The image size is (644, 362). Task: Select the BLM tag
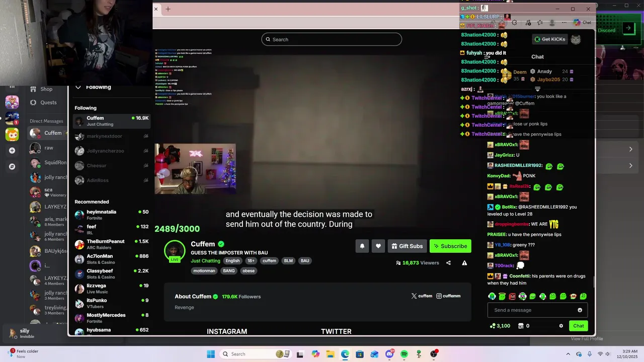click(x=288, y=261)
